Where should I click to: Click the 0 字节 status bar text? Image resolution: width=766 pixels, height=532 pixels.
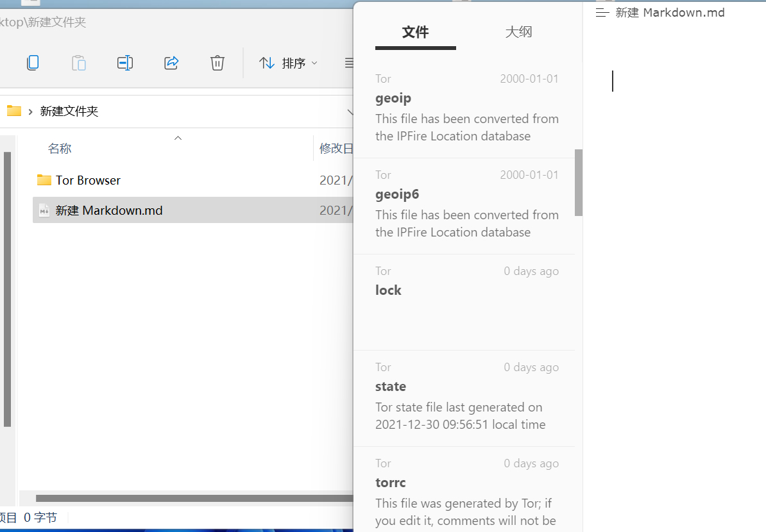40,517
